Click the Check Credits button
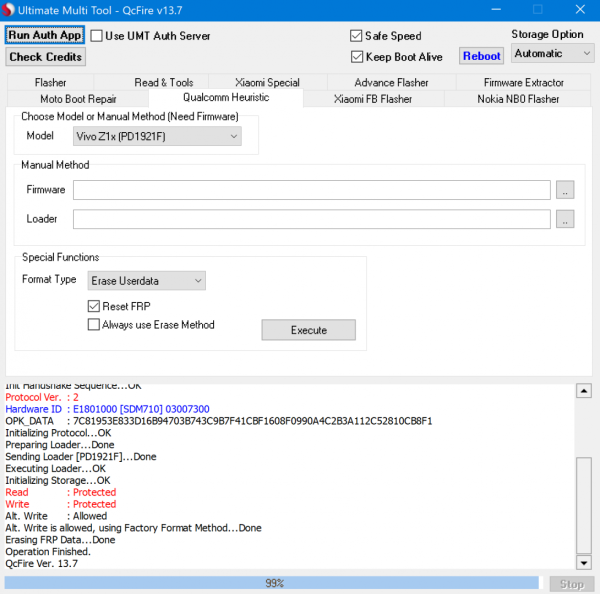Image resolution: width=600 pixels, height=594 pixels. [x=46, y=57]
